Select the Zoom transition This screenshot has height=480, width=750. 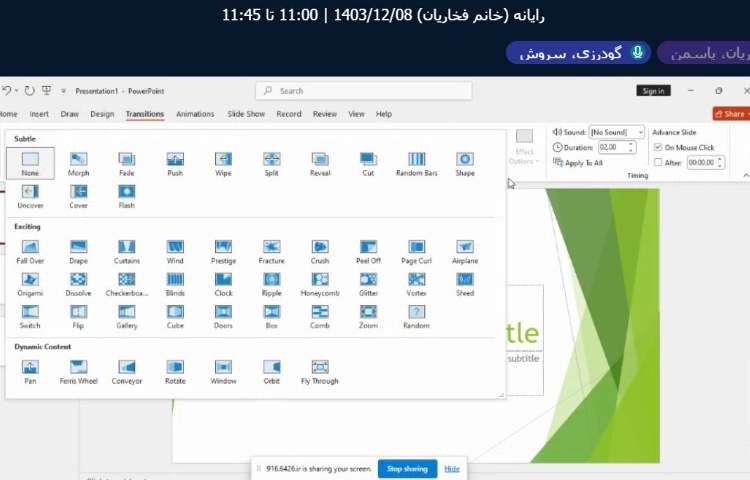coord(368,317)
